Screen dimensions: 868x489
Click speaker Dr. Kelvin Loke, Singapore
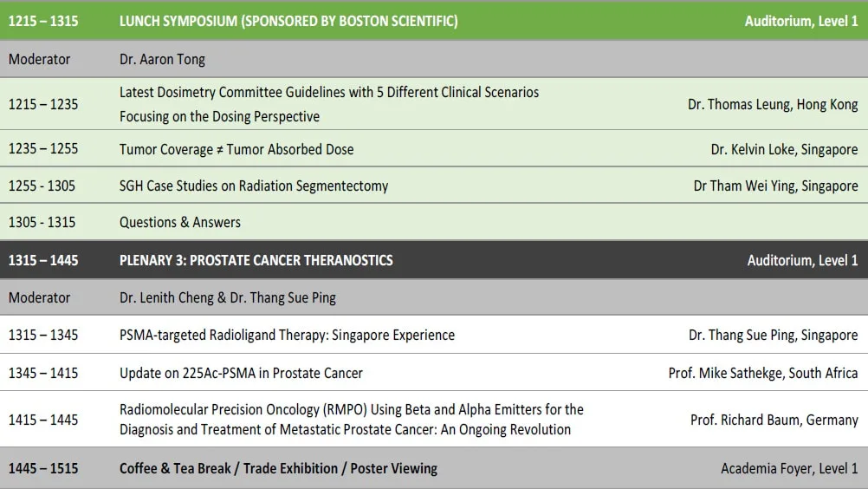pos(785,149)
